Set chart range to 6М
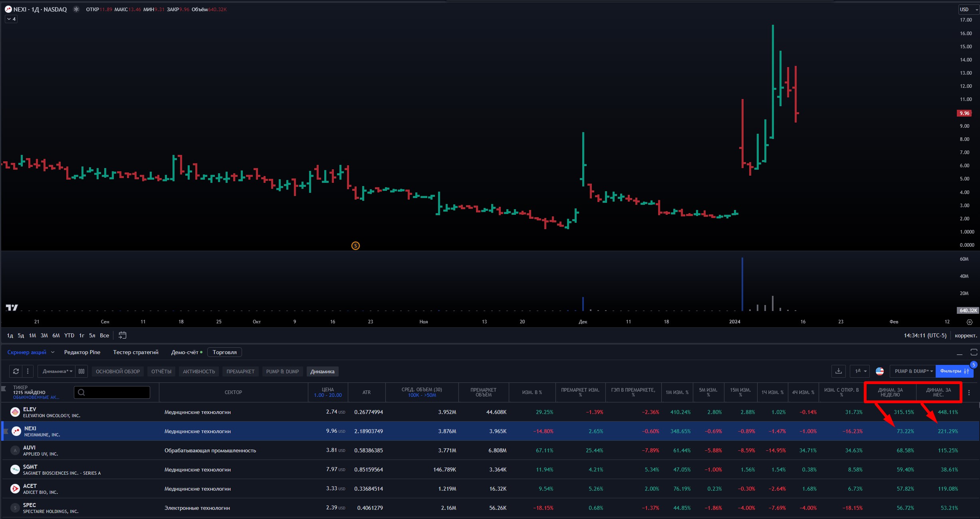 coord(56,336)
